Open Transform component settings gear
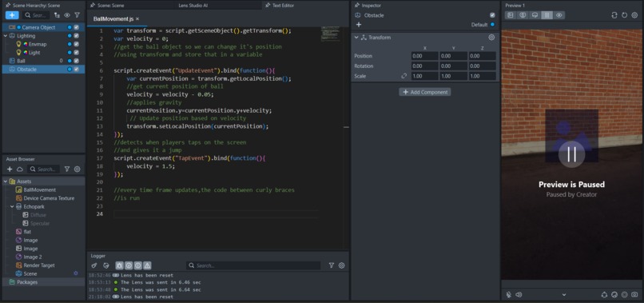Image resolution: width=644 pixels, height=303 pixels. pyautogui.click(x=491, y=38)
